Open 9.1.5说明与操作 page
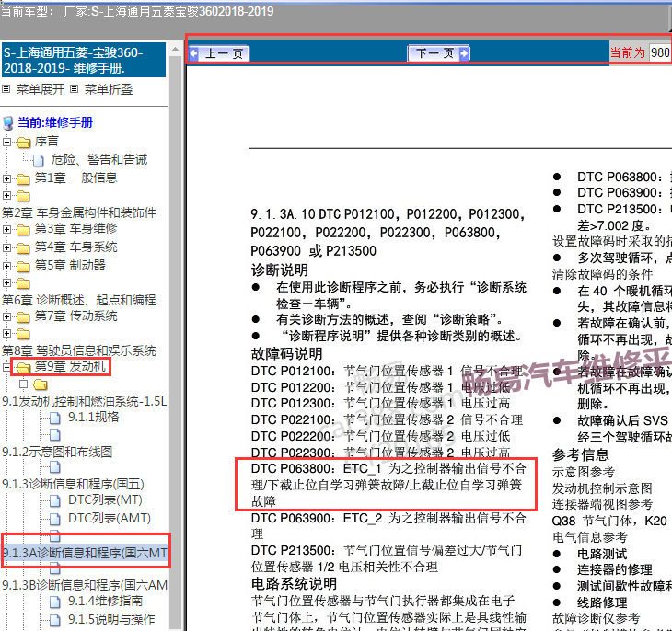This screenshot has width=672, height=631. pos(111,619)
